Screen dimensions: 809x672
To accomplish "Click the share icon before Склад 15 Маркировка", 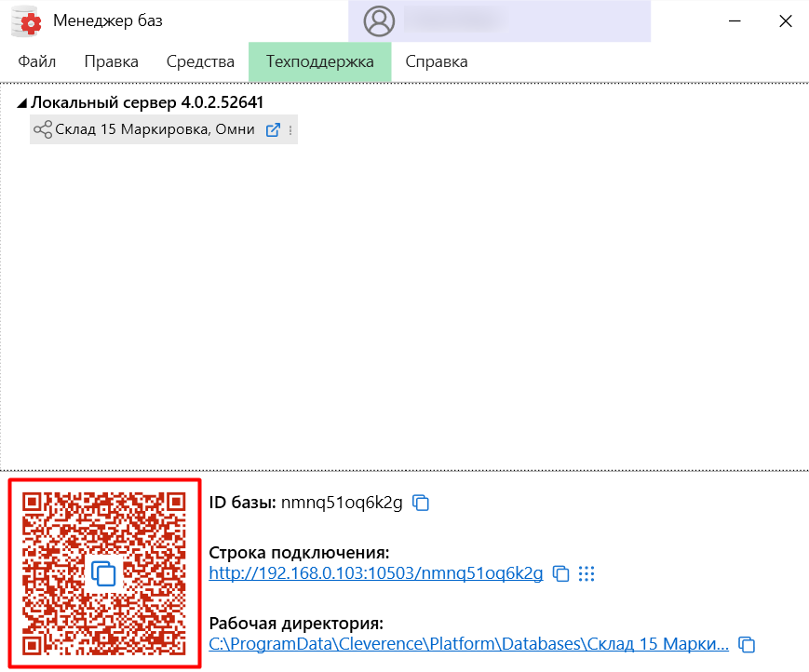I will 43,129.
